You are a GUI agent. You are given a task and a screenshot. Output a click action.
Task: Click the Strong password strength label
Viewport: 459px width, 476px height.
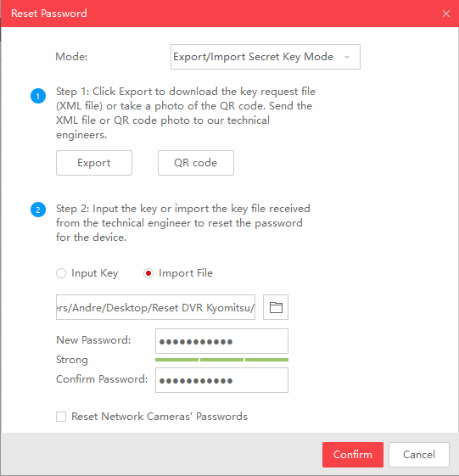[72, 360]
